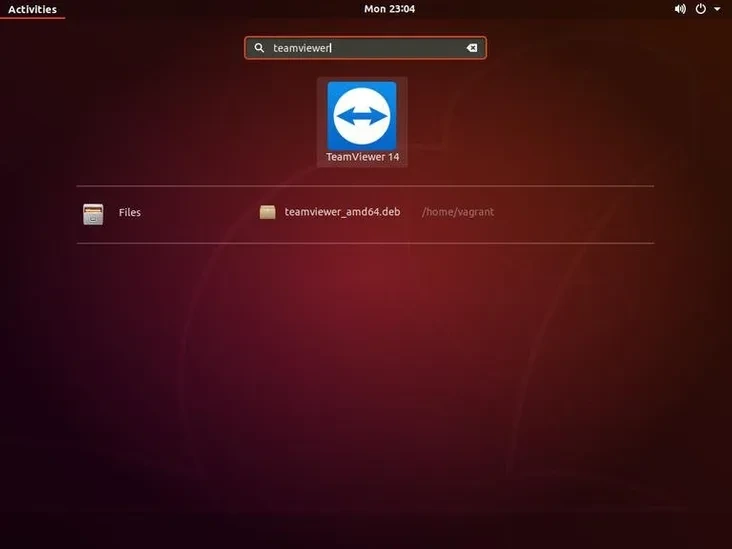Launch the TeamViewer 14 application icon

click(362, 116)
